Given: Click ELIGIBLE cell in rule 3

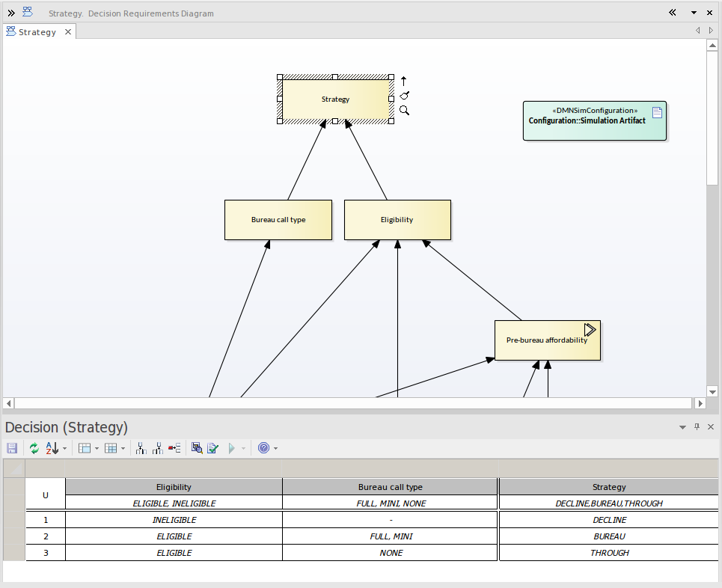Looking at the screenshot, I should 174,553.
